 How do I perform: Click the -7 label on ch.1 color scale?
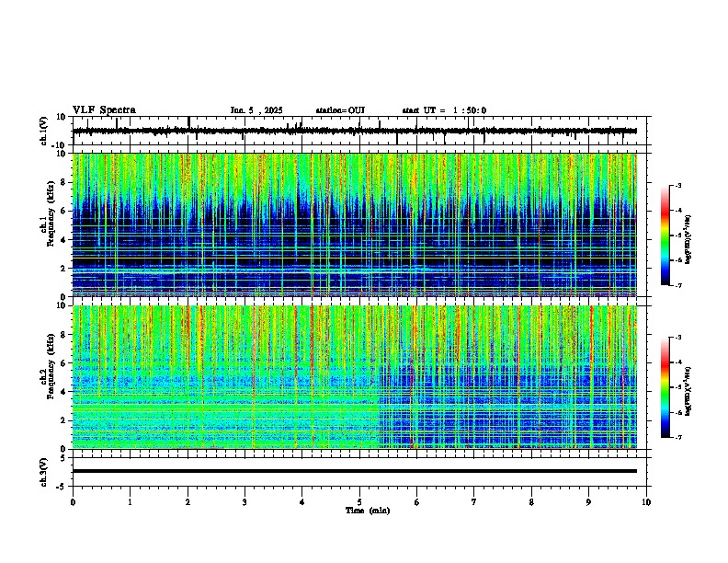tap(678, 285)
